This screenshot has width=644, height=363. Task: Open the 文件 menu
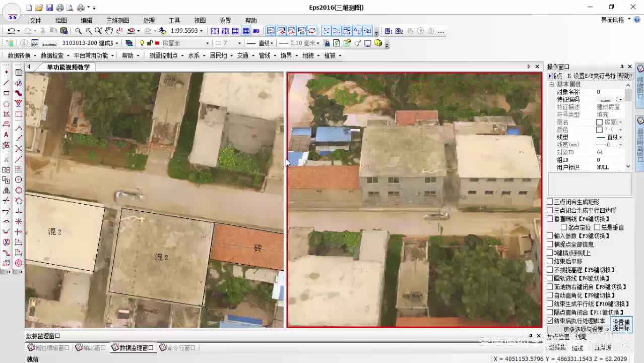pyautogui.click(x=35, y=20)
